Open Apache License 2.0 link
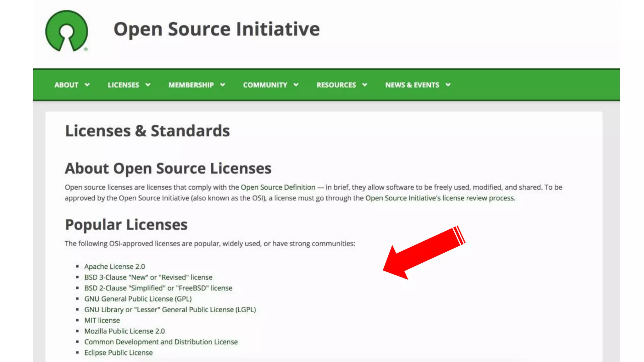 (x=114, y=267)
